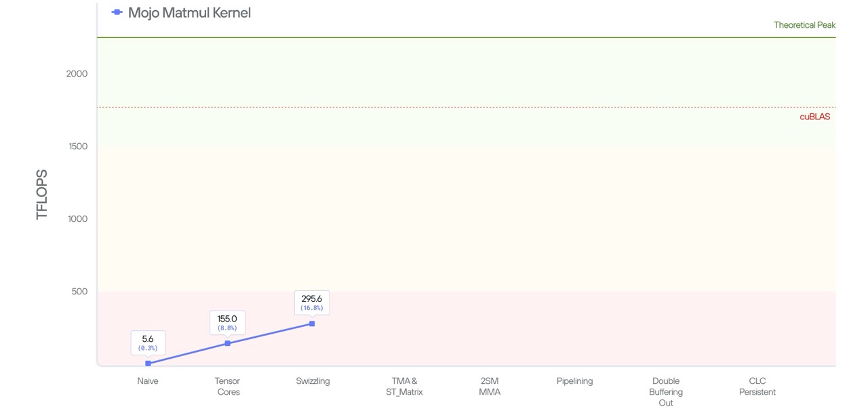This screenshot has width=868, height=411.
Task: Click the 5.6 (0.3%) value label
Action: point(148,342)
